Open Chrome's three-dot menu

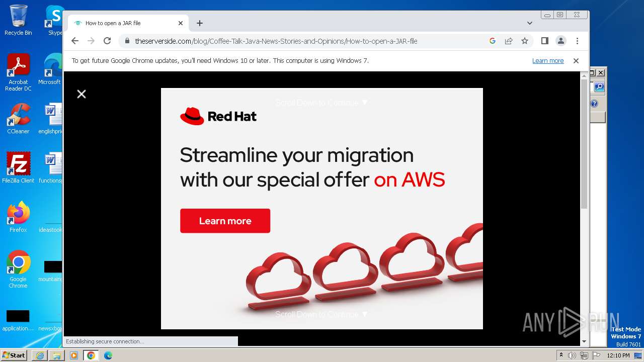coord(577,41)
